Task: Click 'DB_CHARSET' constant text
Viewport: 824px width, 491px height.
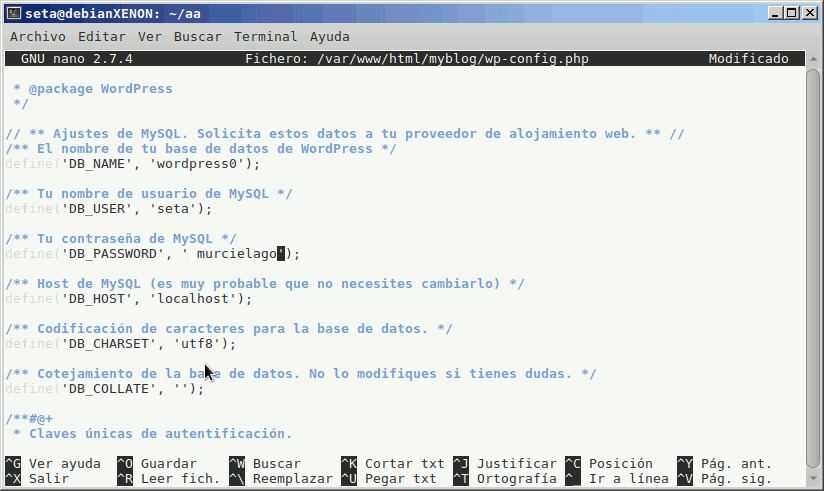Action: click(x=109, y=344)
